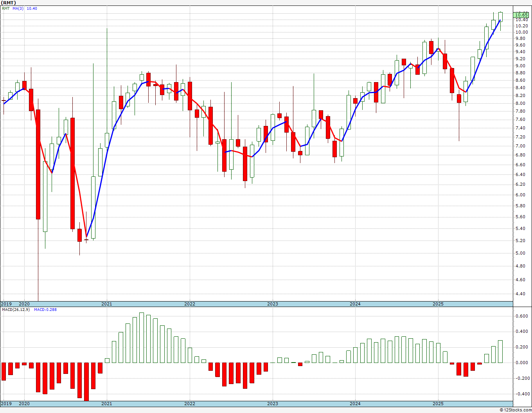Viewport: 532px width, 413px height.
Task: Select "2025" on the MACD panel time axis
Action: [x=438, y=404]
